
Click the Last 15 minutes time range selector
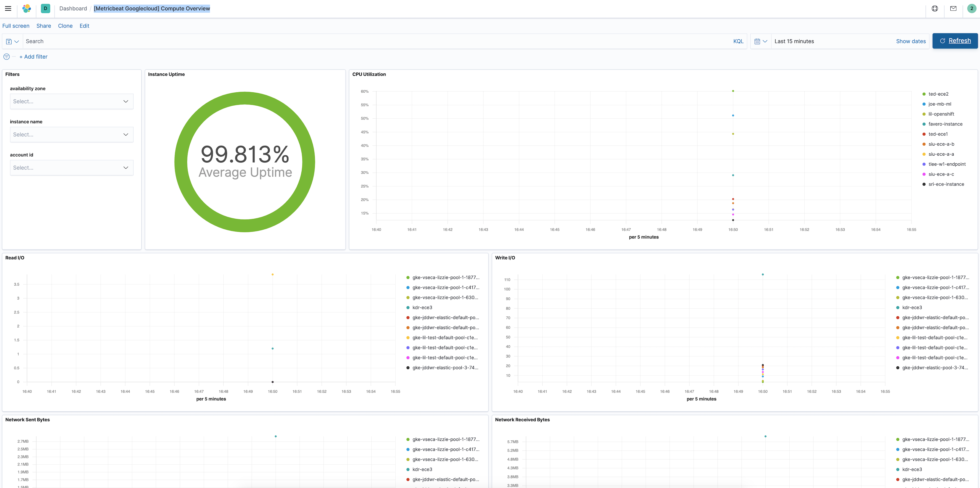click(794, 41)
